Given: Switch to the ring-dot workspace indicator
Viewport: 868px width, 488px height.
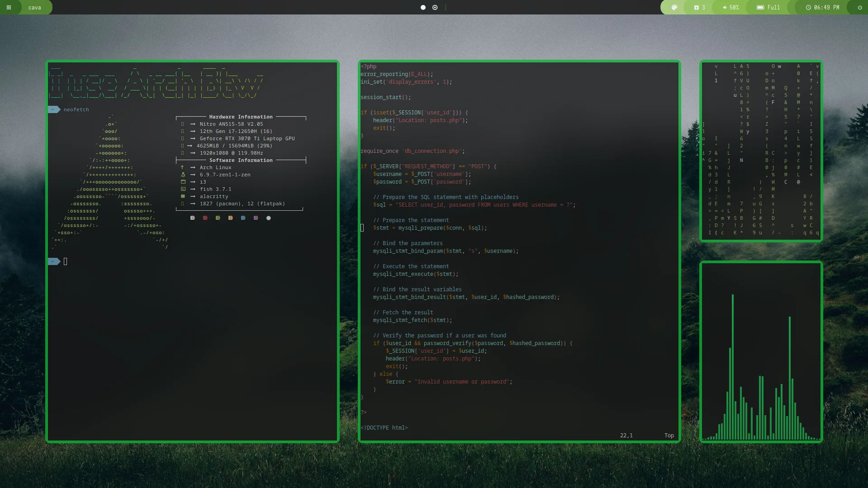Looking at the screenshot, I should 435,7.
